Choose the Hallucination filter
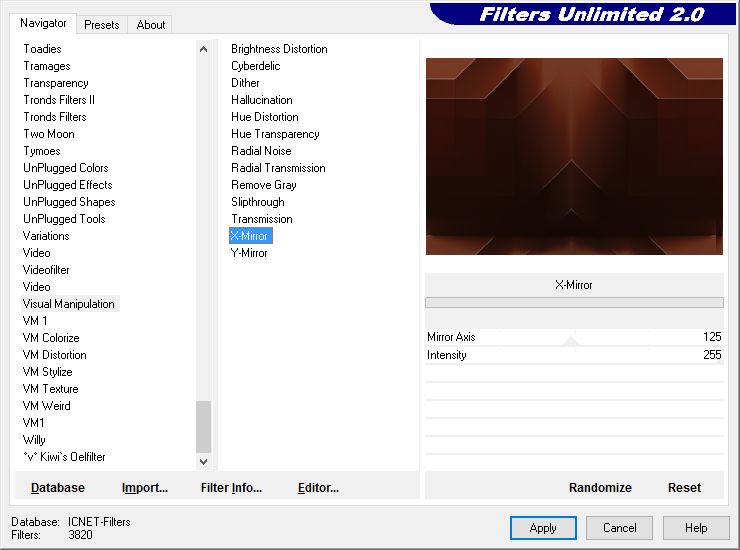The height and width of the screenshot is (550, 740). click(261, 100)
